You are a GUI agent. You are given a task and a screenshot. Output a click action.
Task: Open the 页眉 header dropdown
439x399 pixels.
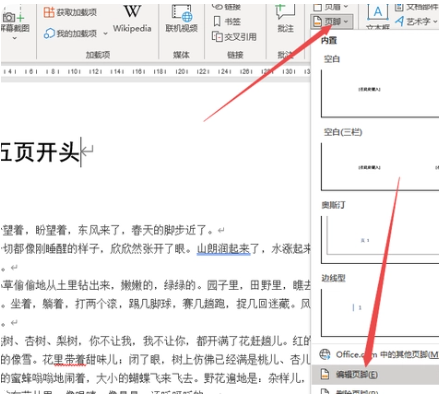pyautogui.click(x=331, y=7)
